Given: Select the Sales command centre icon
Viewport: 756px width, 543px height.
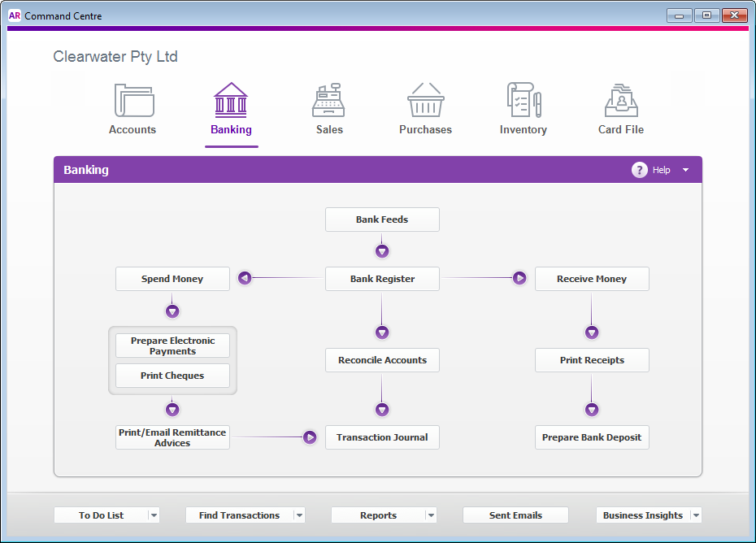Looking at the screenshot, I should (x=328, y=106).
